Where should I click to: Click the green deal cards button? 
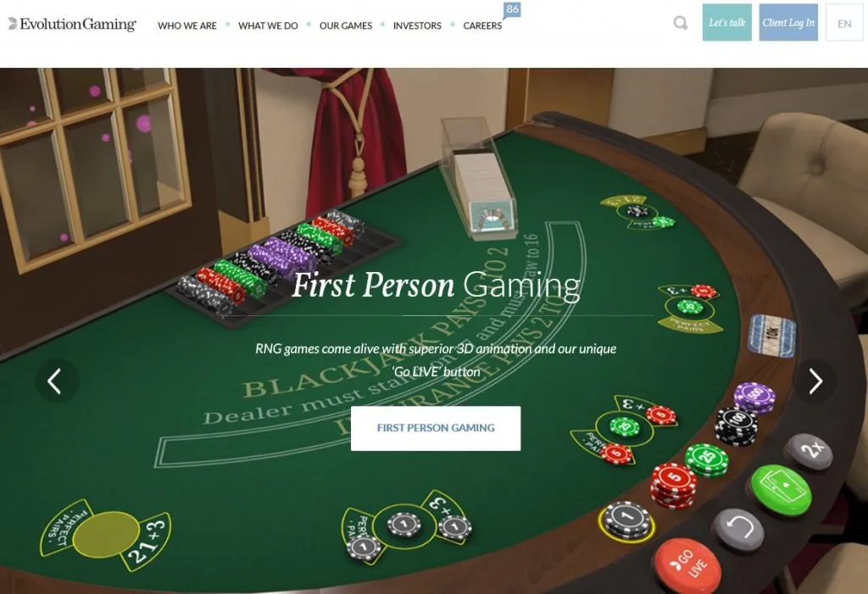point(781,488)
